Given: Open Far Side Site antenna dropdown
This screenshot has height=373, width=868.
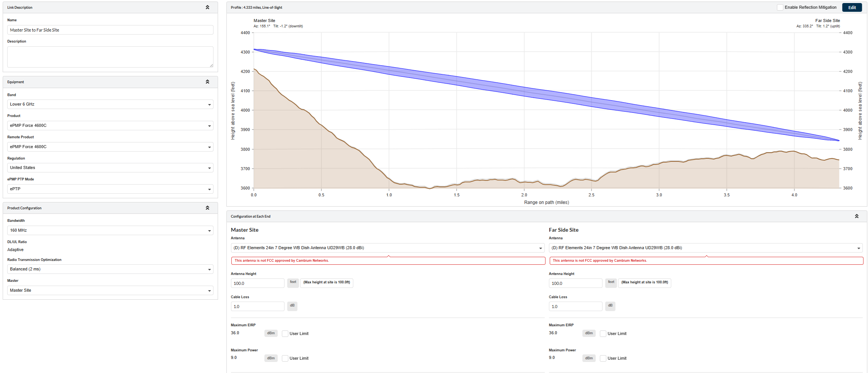Looking at the screenshot, I should [x=705, y=248].
